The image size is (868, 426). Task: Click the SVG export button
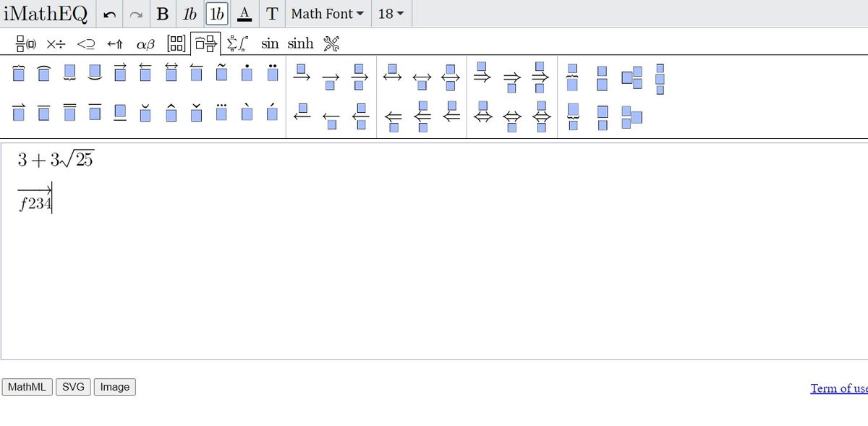[x=72, y=387]
